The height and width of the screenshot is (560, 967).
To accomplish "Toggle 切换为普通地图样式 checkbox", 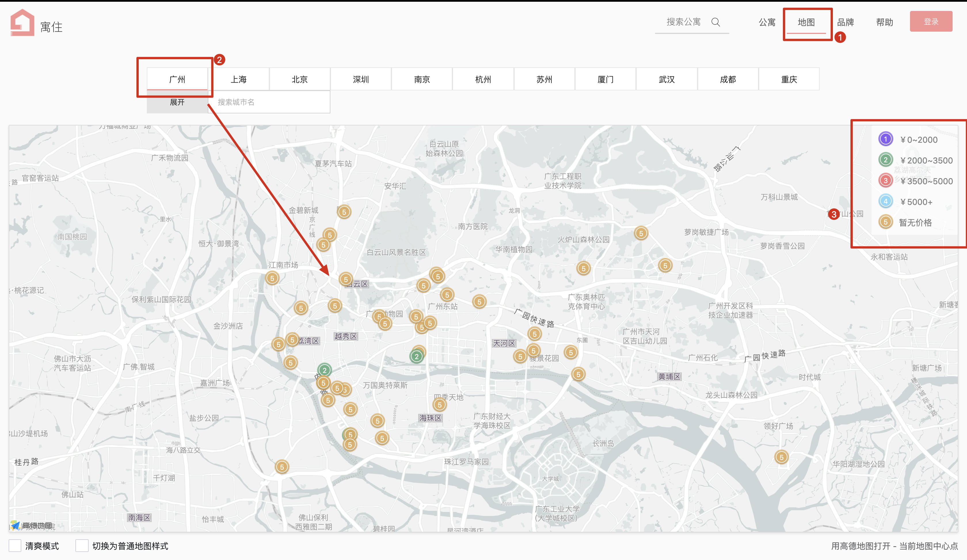I will tap(82, 545).
